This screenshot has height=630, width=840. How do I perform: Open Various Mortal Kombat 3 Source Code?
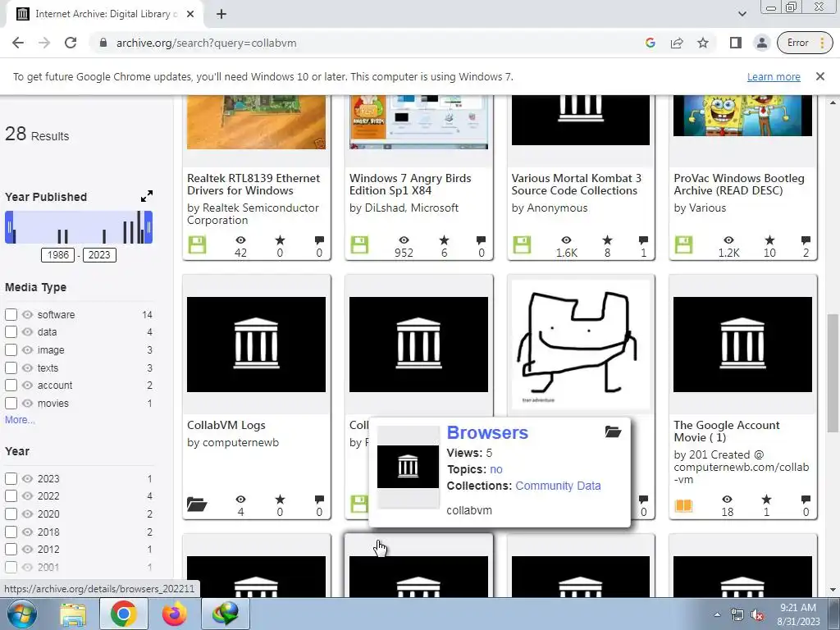tap(576, 185)
